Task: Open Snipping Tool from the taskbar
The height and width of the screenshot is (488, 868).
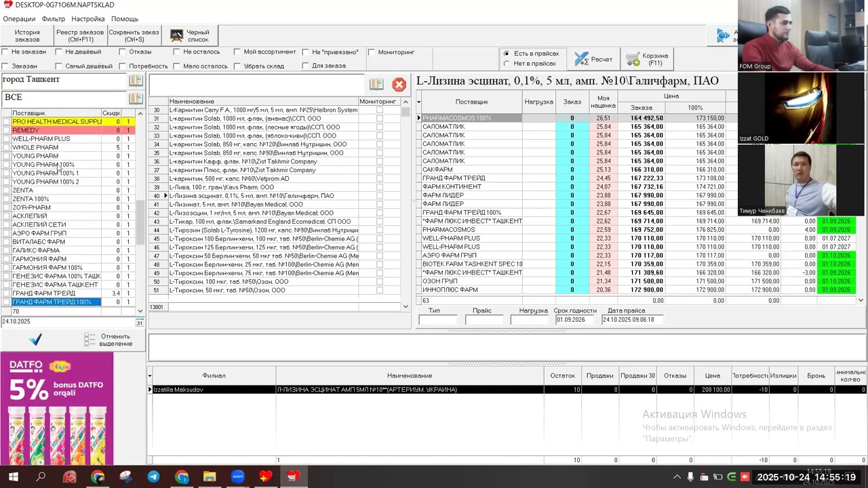Action: (125, 477)
